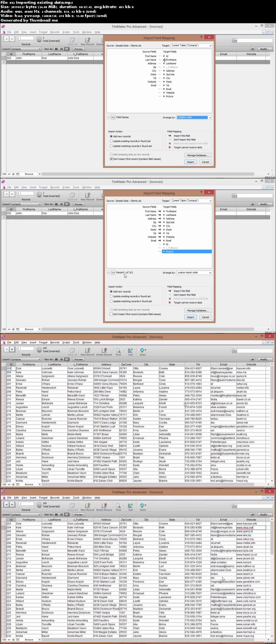Image resolution: width=276 pixels, height=644 pixels.
Task: Click Show All icon in third frame toolbar
Action: [72, 350]
